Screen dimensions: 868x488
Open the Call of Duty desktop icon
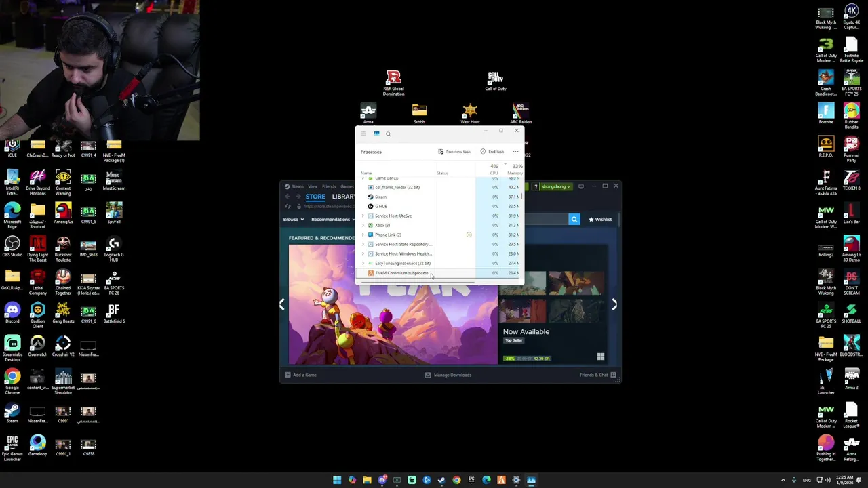[x=495, y=81]
